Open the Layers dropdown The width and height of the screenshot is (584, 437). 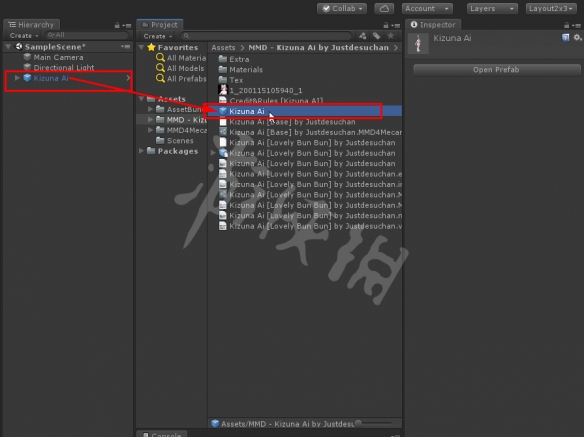tap(492, 9)
